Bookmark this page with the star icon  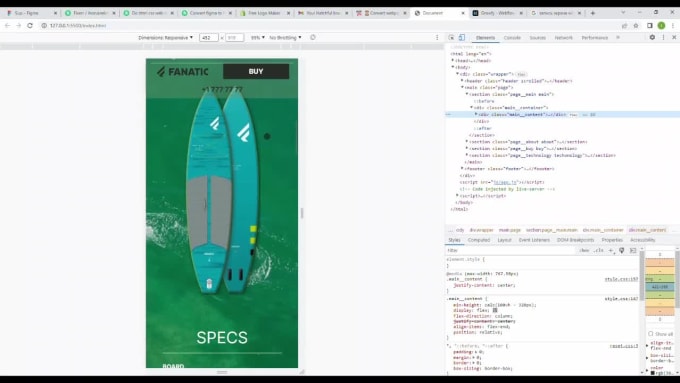point(636,26)
